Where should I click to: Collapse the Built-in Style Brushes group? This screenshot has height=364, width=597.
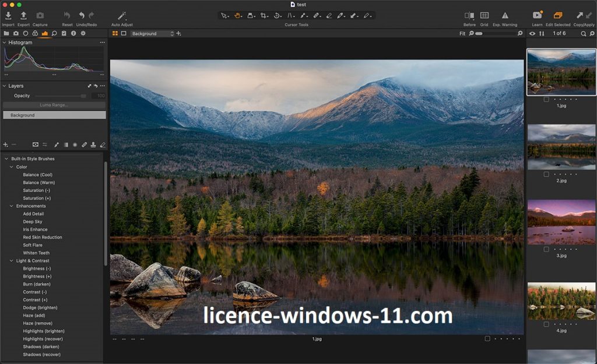click(6, 159)
